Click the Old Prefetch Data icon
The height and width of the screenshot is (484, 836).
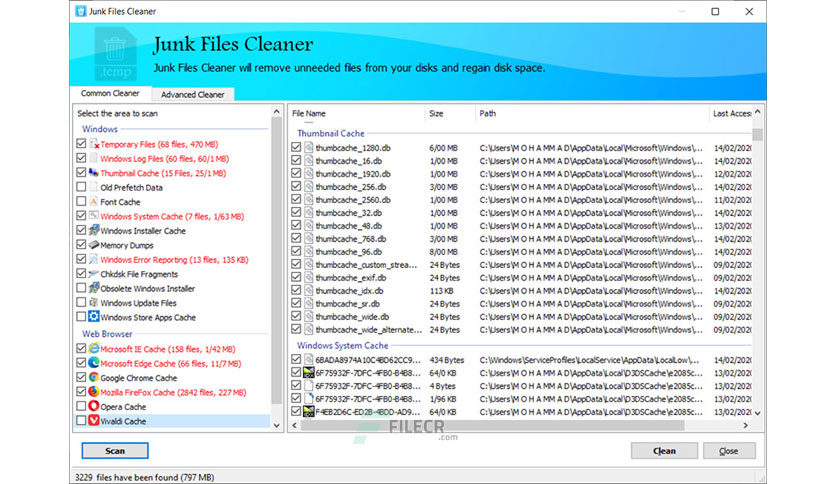[94, 187]
